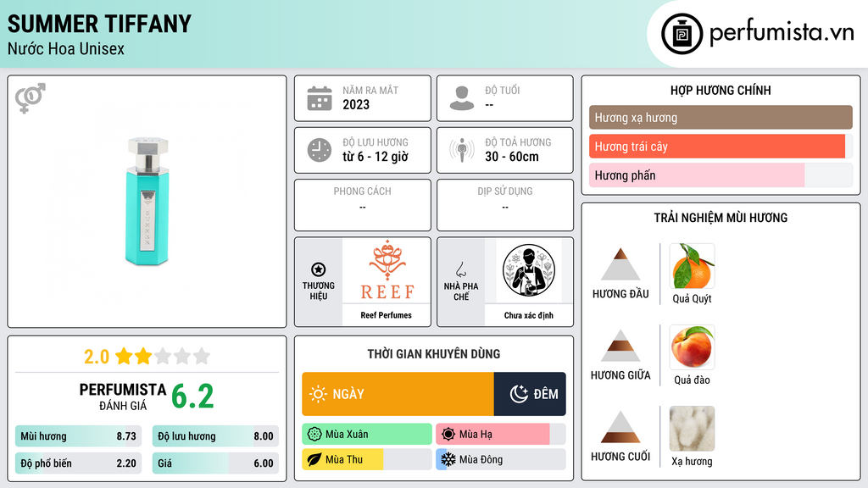Click the 30 - 60cm projection value
Image resolution: width=868 pixels, height=488 pixels.
tap(512, 157)
